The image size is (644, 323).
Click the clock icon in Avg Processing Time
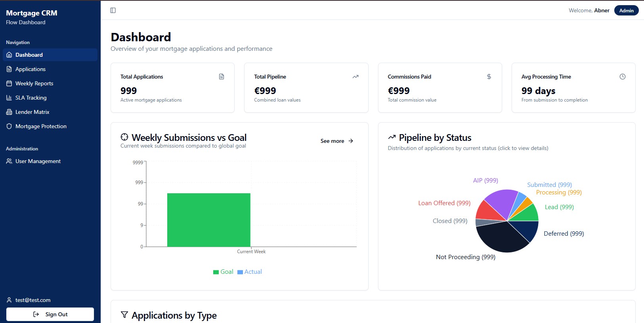click(x=623, y=77)
